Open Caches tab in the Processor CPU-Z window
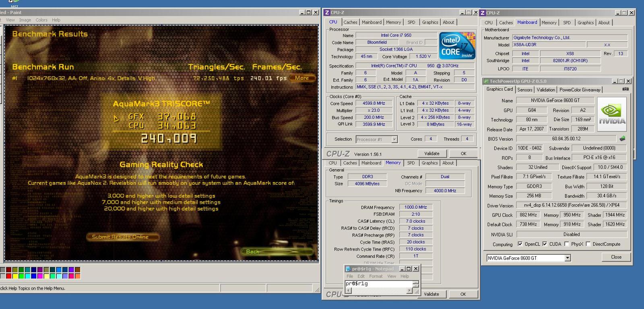This screenshot has width=644, height=309. 350,22
